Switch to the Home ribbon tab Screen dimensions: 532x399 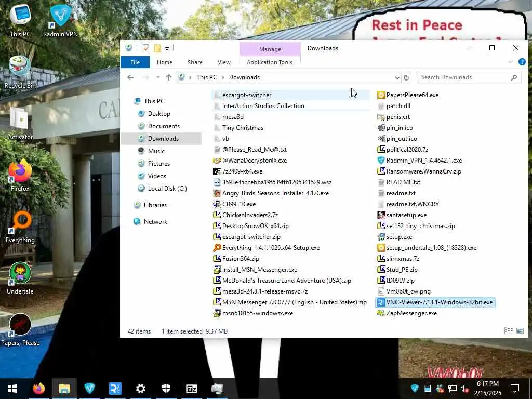tap(165, 62)
